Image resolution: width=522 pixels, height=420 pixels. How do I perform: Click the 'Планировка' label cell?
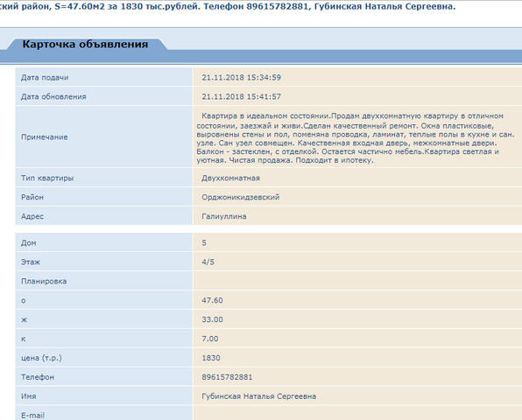(103, 282)
